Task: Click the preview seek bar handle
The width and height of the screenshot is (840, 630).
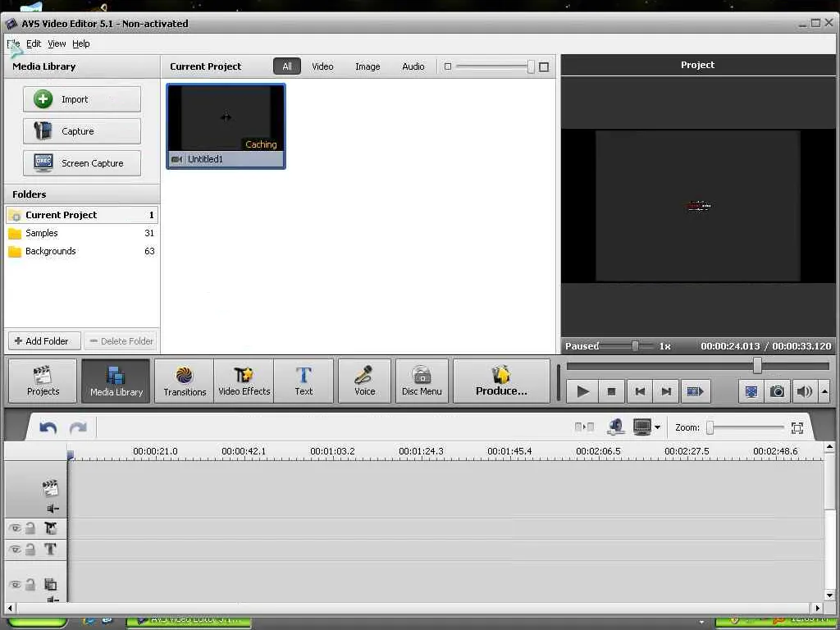Action: [757, 365]
